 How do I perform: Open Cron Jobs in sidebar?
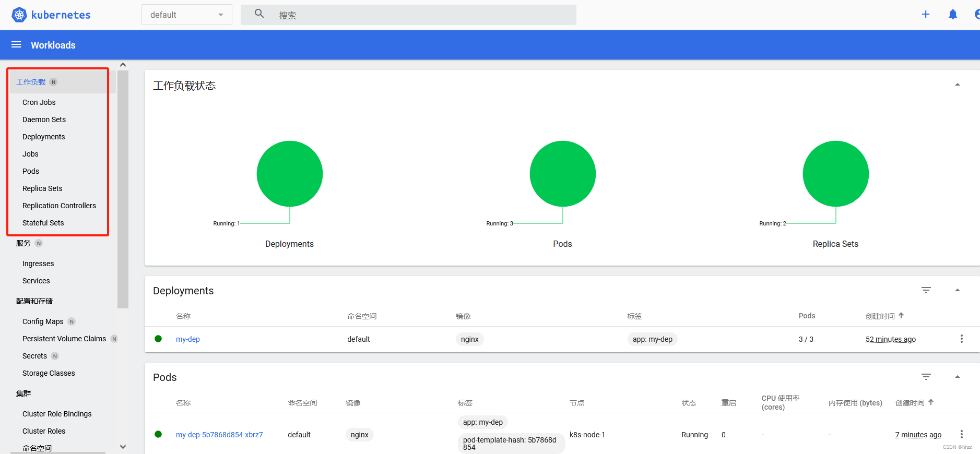[39, 102]
